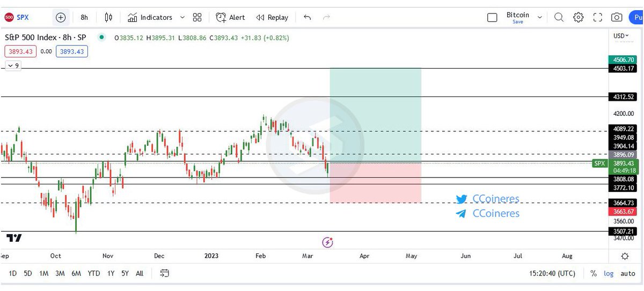Viewport: 644px width, 291px height.
Task: Select the red stop-loss zone of long position
Action: tap(375, 182)
